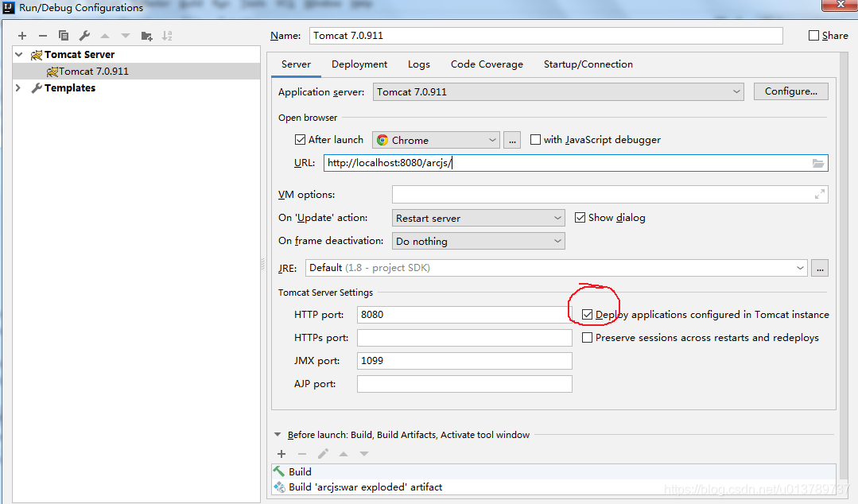
Task: Open the Code Coverage tab
Action: click(x=487, y=64)
